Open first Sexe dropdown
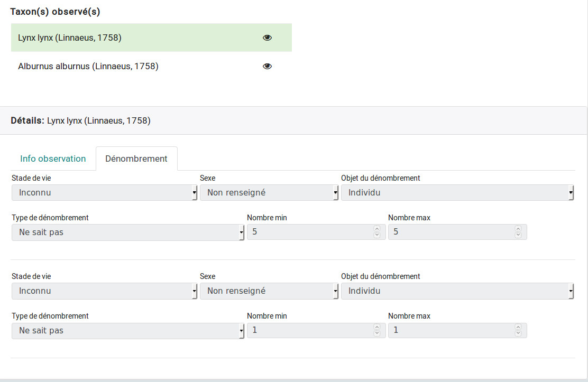Image resolution: width=588 pixels, height=382 pixels. pyautogui.click(x=269, y=192)
